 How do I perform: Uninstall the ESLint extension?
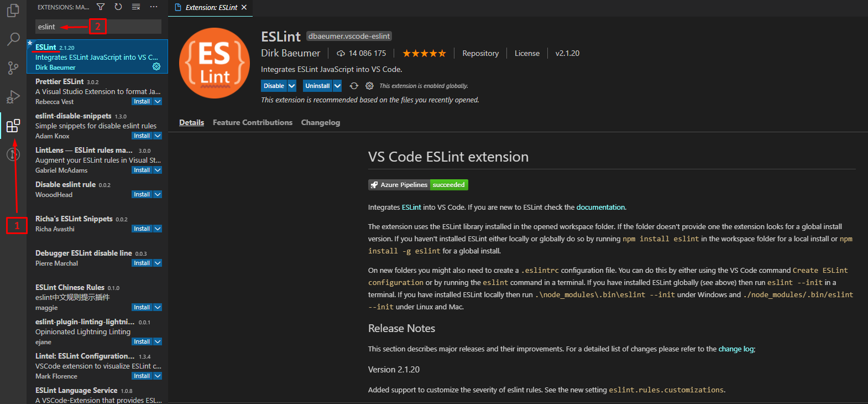click(317, 86)
